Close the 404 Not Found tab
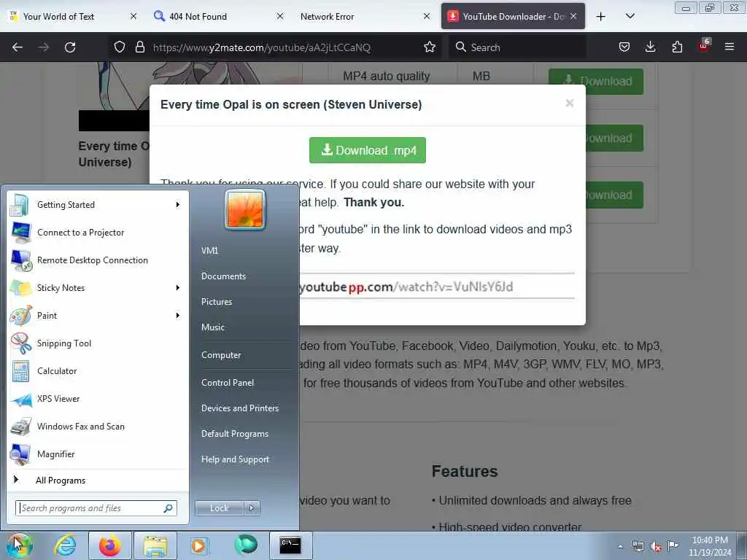 (280, 17)
